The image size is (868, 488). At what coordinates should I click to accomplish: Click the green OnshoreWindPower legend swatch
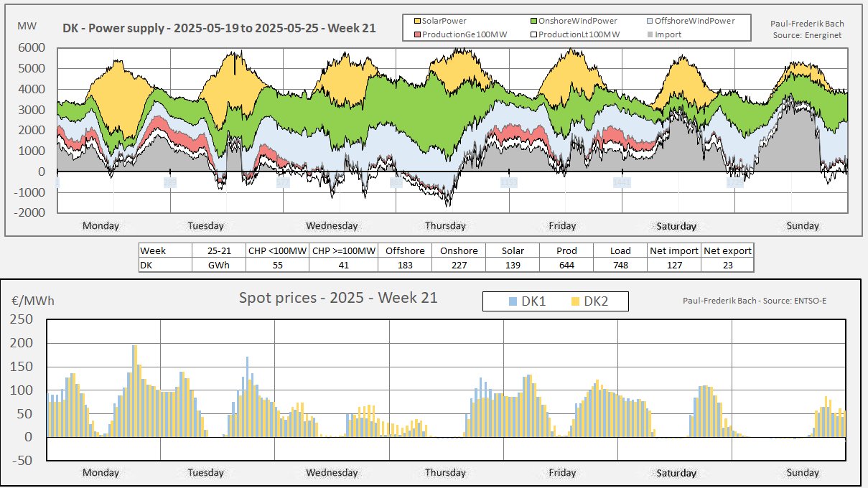pos(533,21)
